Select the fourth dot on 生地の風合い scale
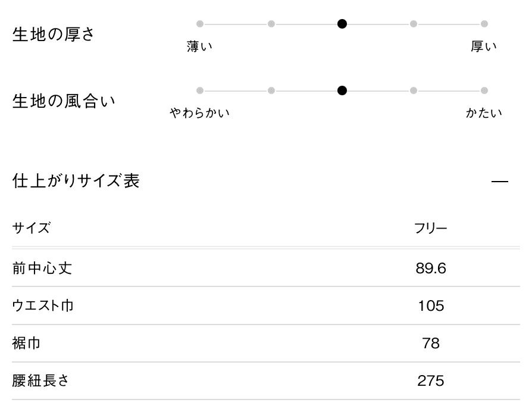Screen dimensions: 532x412 [413, 90]
